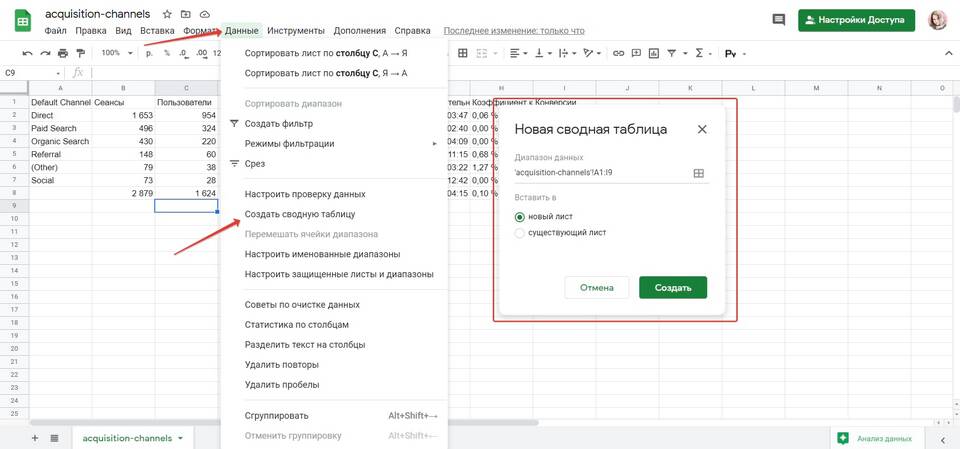Viewport: 960px width, 449px height.
Task: Open the functions sigma icon
Action: [699, 53]
